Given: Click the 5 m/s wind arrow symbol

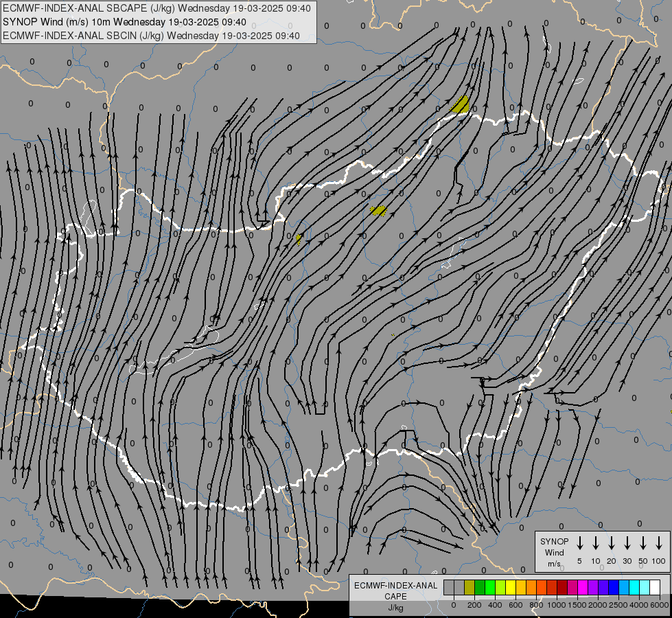Looking at the screenshot, I should point(580,543).
